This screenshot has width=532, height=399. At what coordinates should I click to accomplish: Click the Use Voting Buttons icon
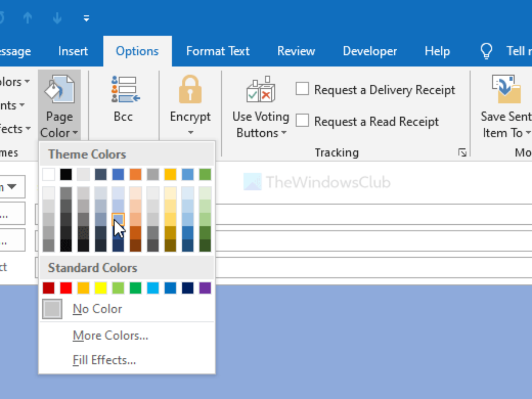pos(261,89)
